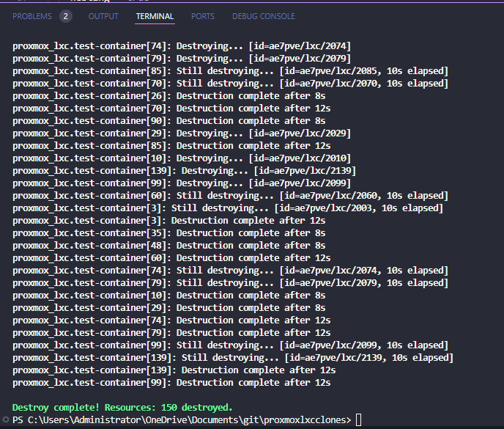This screenshot has width=504, height=429.
Task: Click 'test-container[26]: Destruction complete after 8s'
Action: tap(168, 96)
